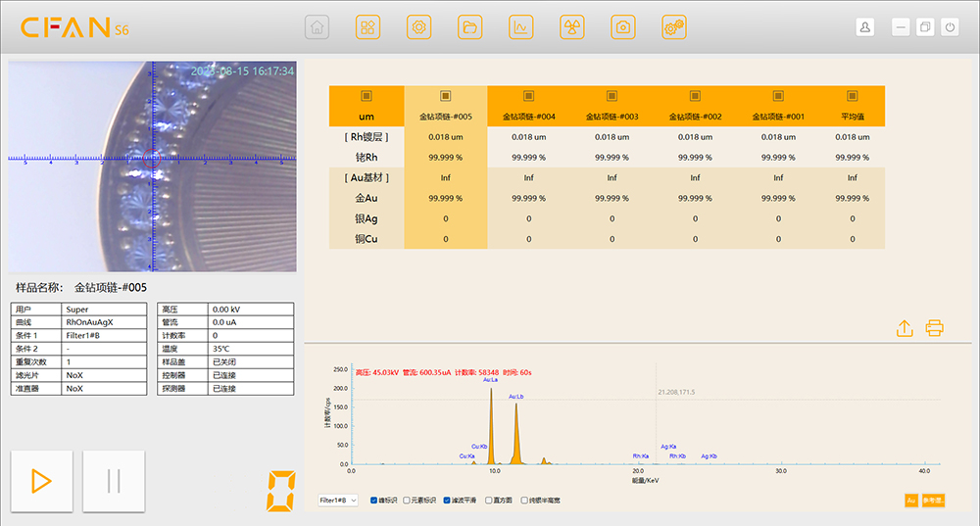Image resolution: width=980 pixels, height=526 pixels.
Task: Click the 已关闭 sample cover status
Action: click(x=224, y=361)
